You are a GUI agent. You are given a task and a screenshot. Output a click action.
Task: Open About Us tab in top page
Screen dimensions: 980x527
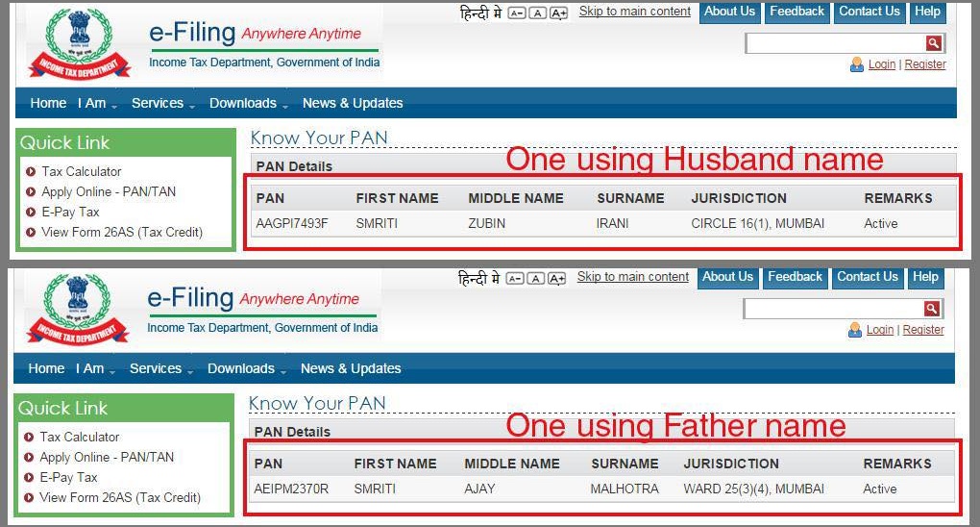point(729,12)
